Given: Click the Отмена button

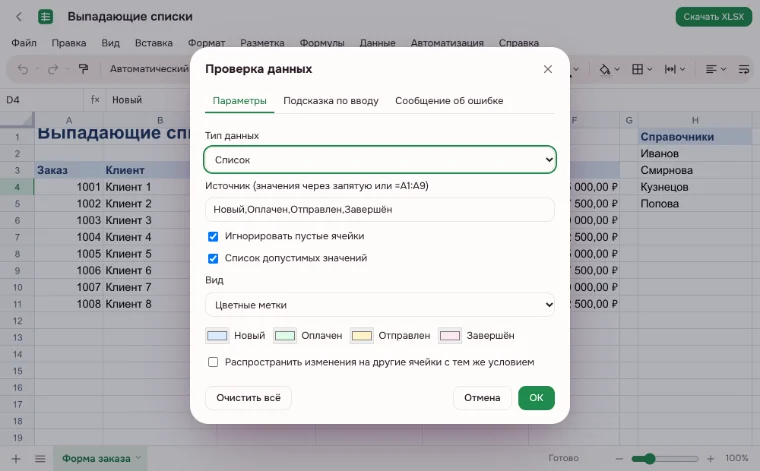Looking at the screenshot, I should coord(482,398).
